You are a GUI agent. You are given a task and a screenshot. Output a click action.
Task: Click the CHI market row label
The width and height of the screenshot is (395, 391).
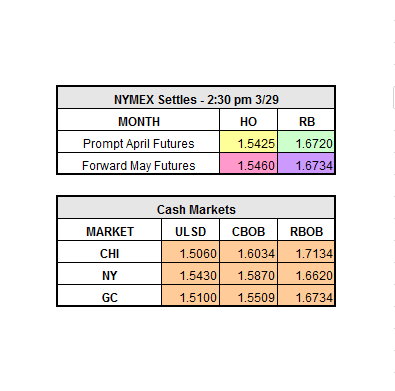110,253
